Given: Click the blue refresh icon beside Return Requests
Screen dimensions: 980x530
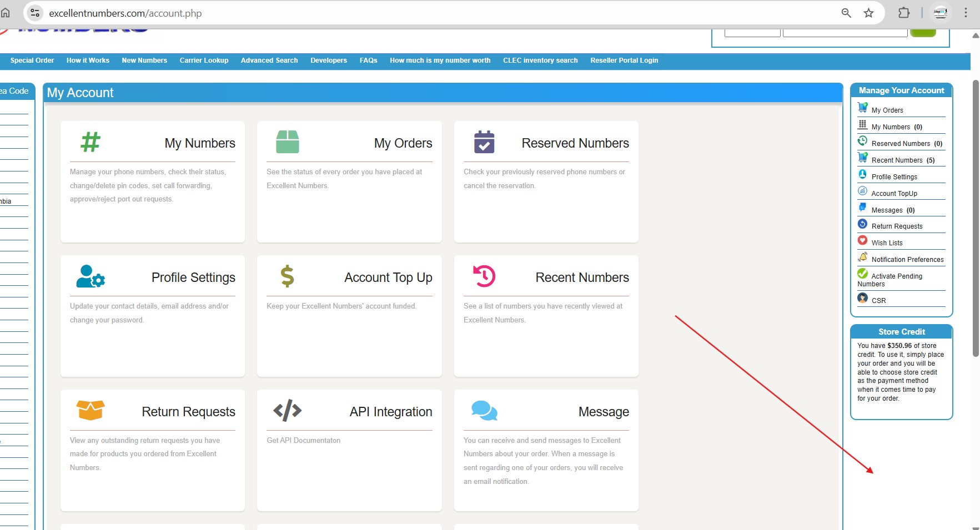Looking at the screenshot, I should pos(862,224).
